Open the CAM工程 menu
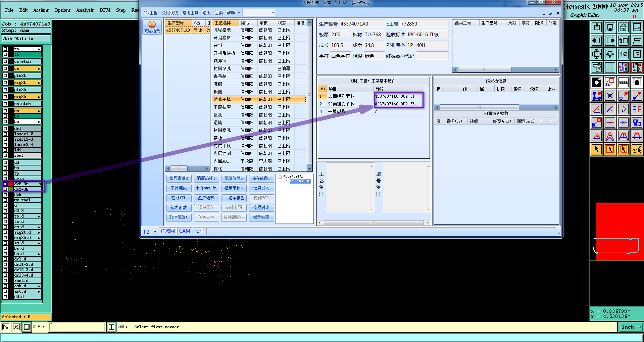This screenshot has width=644, height=342. click(x=150, y=13)
